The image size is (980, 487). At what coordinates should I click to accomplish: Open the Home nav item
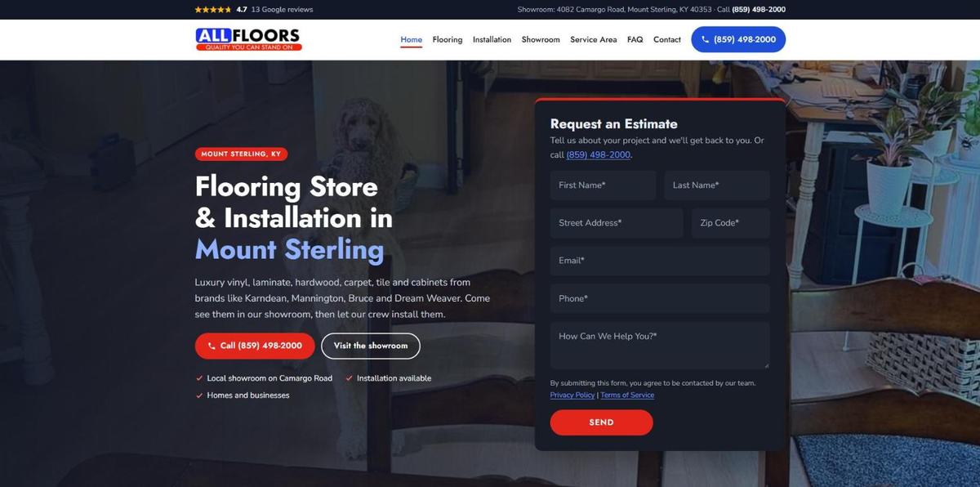click(x=412, y=39)
